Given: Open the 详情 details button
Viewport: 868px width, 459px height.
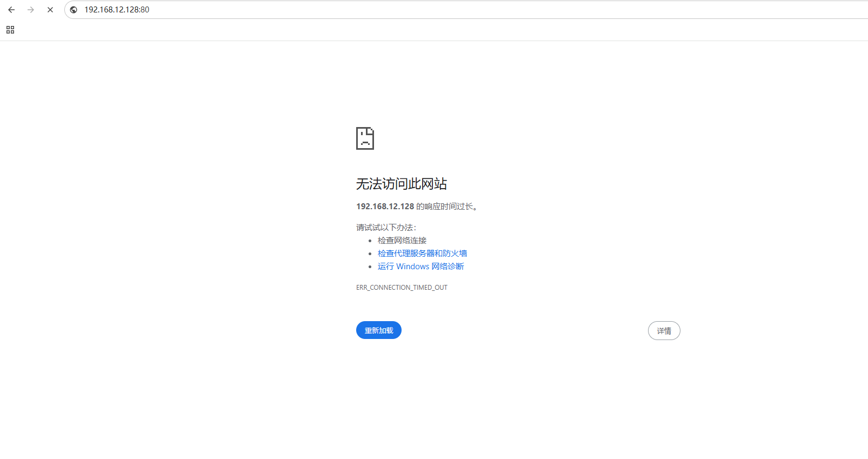Looking at the screenshot, I should point(664,331).
